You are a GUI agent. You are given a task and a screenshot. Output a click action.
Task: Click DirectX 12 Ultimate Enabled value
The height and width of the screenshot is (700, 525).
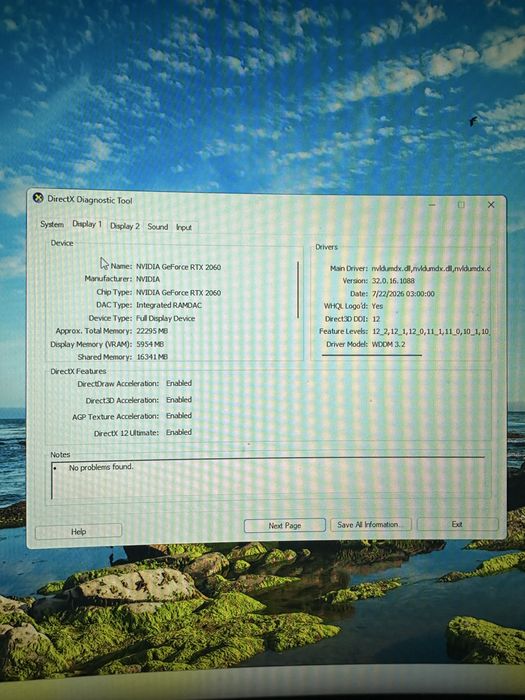click(x=179, y=432)
